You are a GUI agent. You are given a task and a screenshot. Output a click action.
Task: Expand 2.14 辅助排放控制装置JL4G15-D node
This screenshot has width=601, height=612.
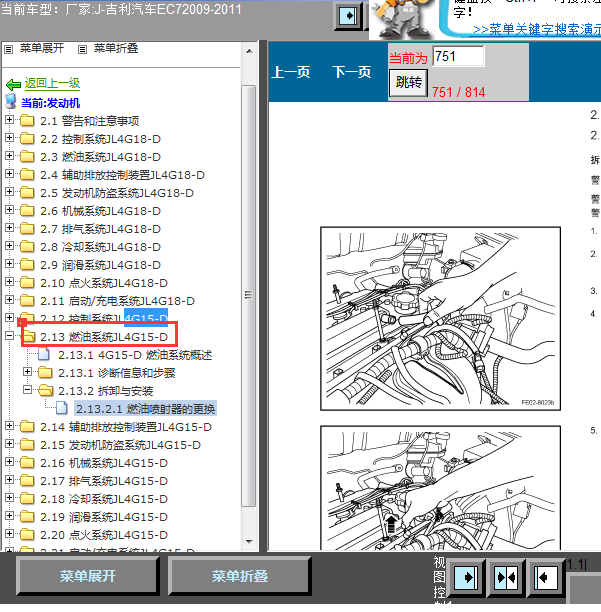click(9, 425)
